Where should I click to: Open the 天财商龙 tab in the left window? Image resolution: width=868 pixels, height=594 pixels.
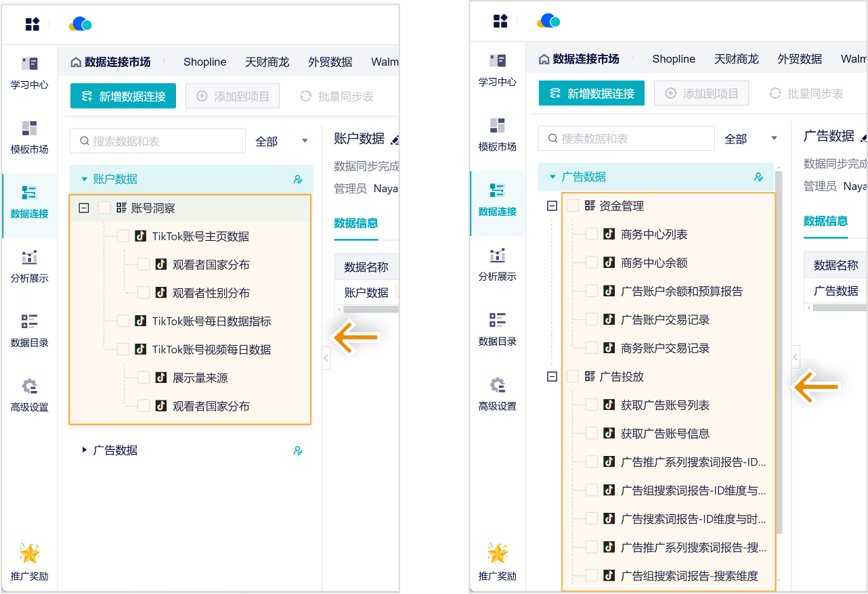(x=267, y=62)
